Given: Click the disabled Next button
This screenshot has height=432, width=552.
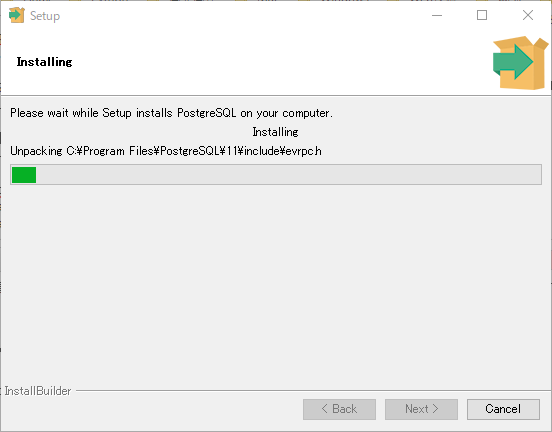Looking at the screenshot, I should [421, 409].
